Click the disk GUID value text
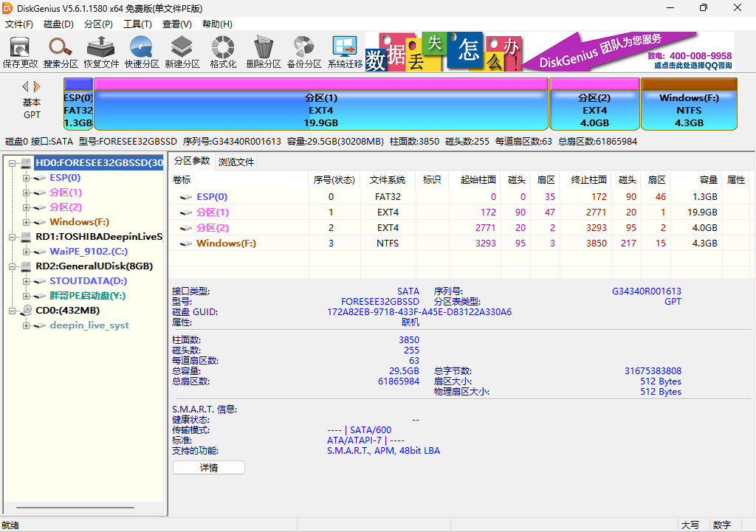 (419, 312)
